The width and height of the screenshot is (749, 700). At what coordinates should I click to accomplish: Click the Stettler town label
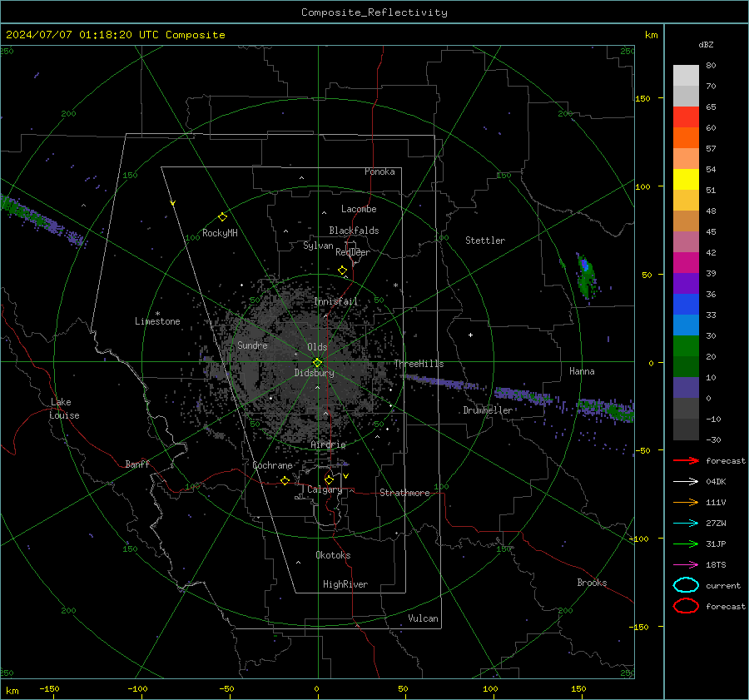(485, 241)
